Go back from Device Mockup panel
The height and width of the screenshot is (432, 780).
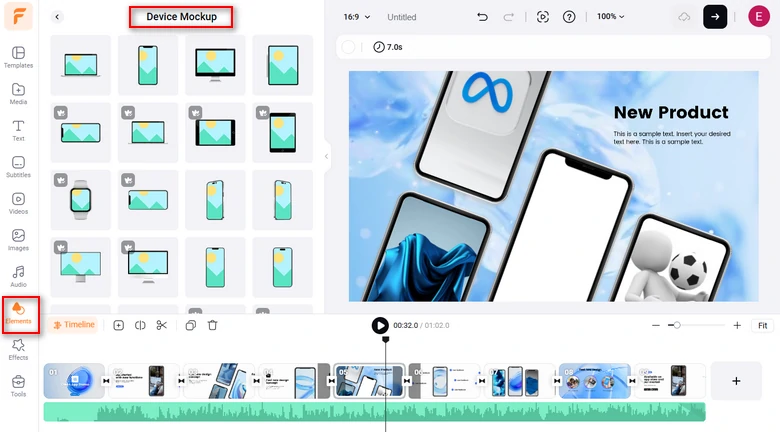[x=57, y=17]
